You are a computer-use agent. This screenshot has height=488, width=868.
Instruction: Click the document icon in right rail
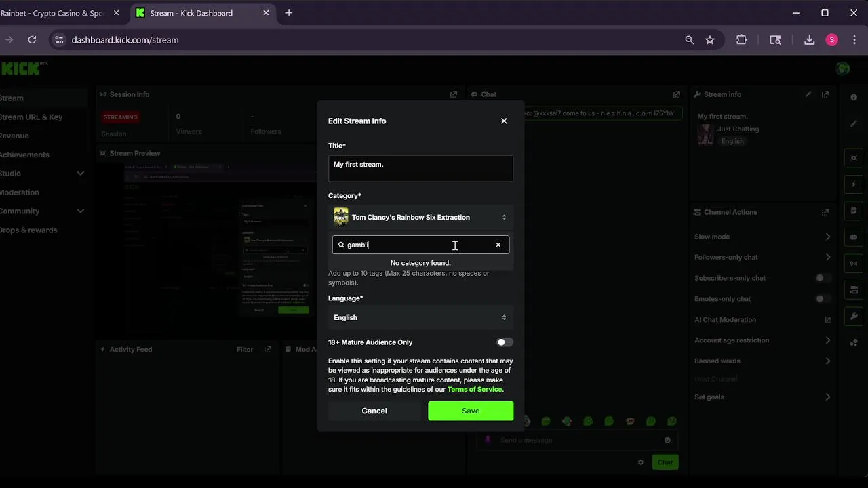click(x=854, y=211)
